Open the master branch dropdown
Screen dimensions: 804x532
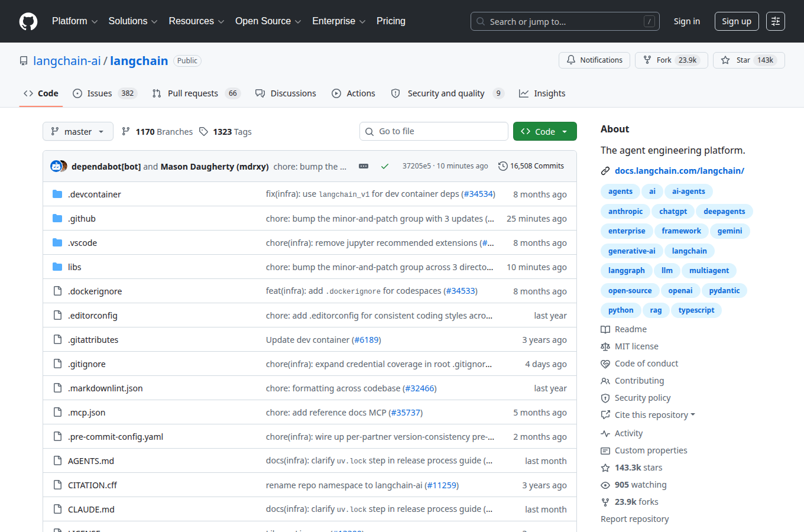pyautogui.click(x=78, y=131)
